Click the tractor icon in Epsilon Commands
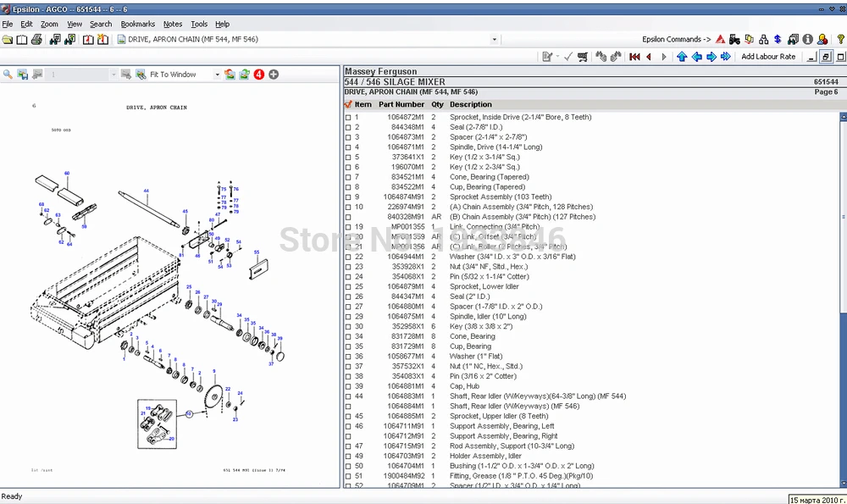This screenshot has width=847, height=504. click(x=734, y=40)
